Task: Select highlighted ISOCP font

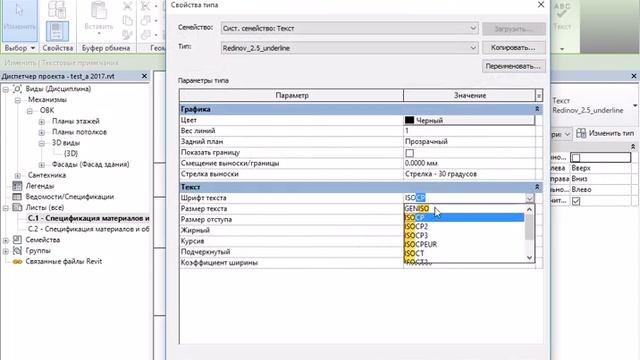Action: (464, 218)
